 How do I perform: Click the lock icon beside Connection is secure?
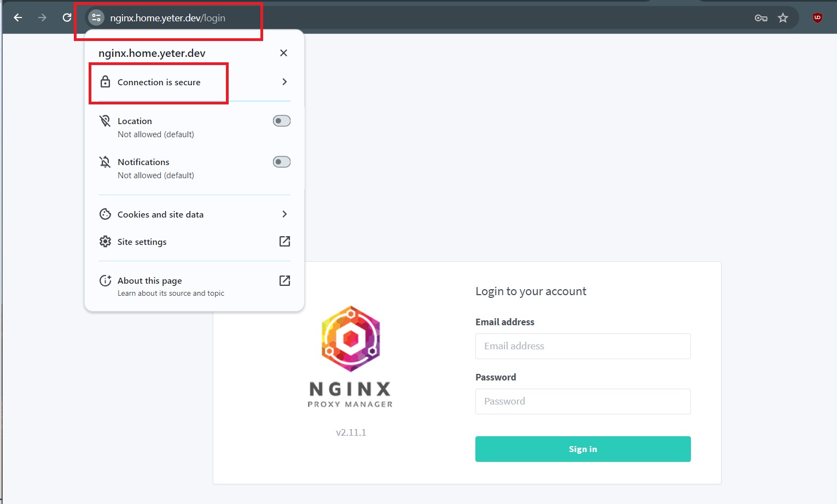click(x=105, y=82)
